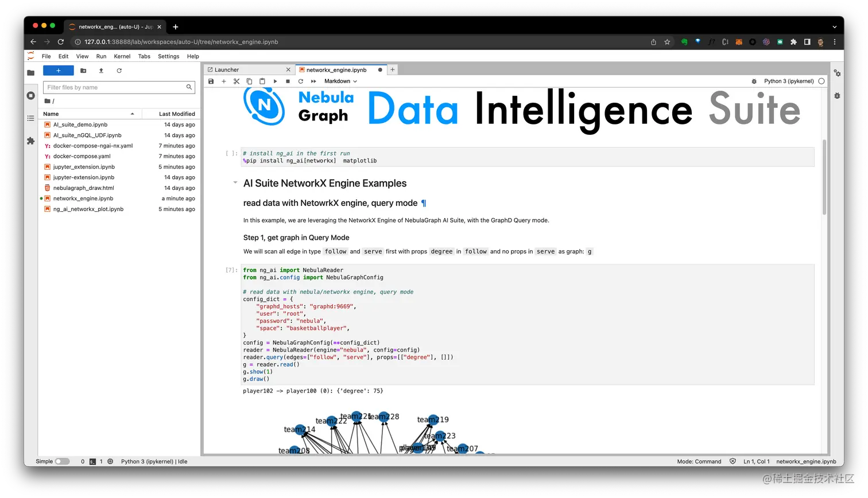Restart kernel and run all cells

(x=313, y=81)
